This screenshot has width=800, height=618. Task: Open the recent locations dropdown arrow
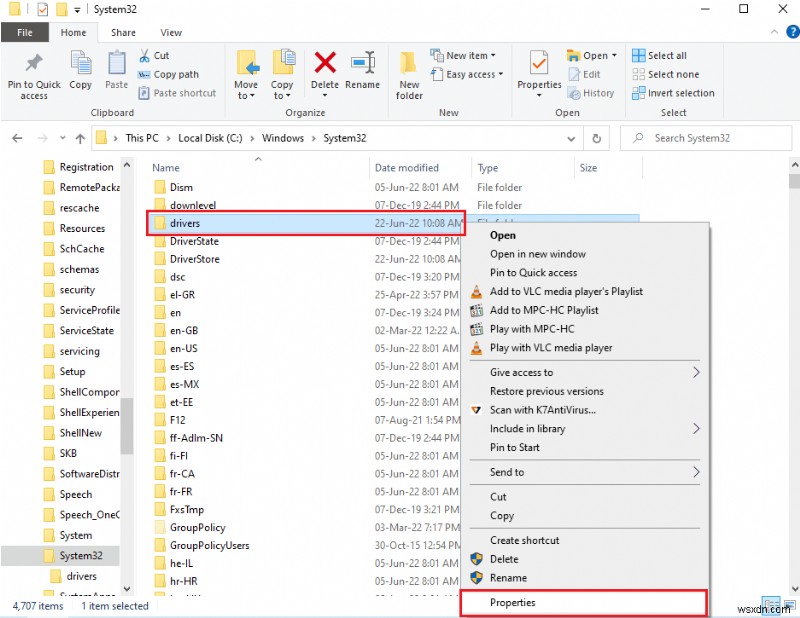tap(62, 138)
